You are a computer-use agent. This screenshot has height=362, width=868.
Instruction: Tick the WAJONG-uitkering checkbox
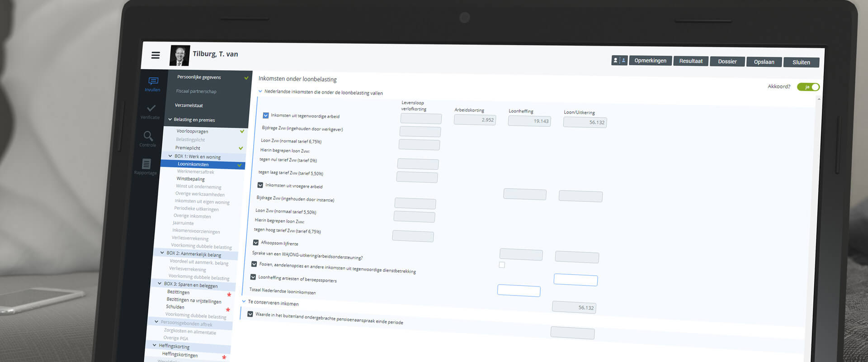coord(502,265)
